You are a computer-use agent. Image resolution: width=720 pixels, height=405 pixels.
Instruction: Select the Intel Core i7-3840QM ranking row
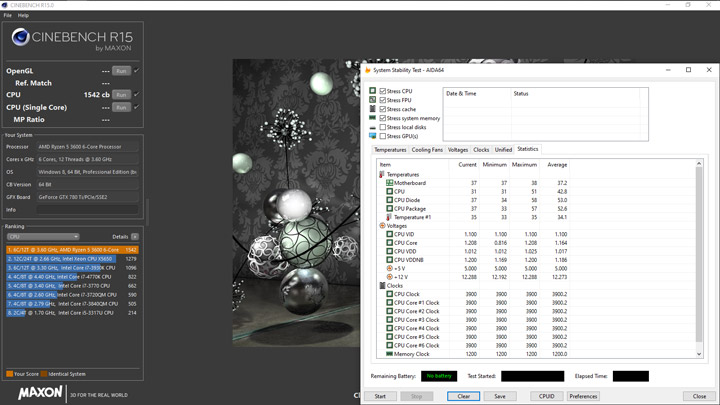(x=72, y=304)
